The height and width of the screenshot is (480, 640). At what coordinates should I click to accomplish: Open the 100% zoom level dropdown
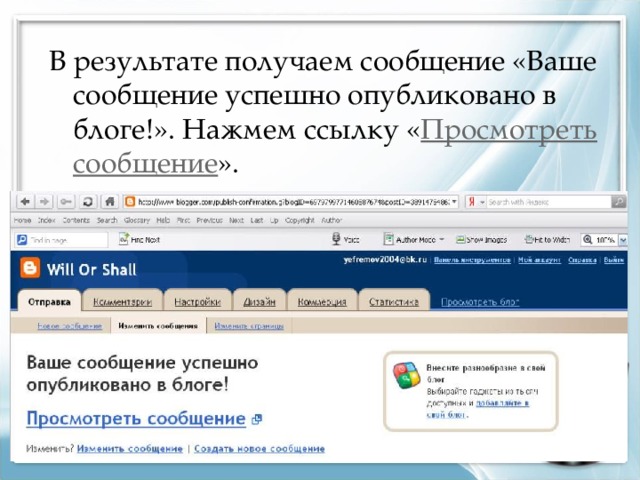(x=623, y=240)
